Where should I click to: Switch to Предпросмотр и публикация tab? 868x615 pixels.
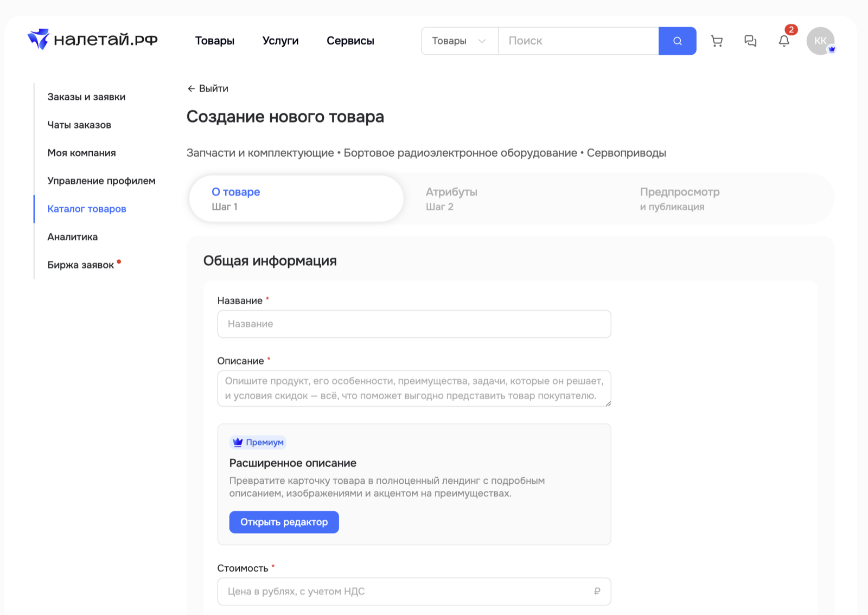click(x=724, y=198)
